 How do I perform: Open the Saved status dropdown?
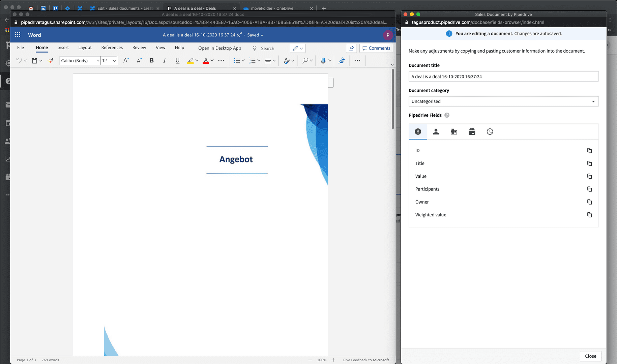click(x=255, y=35)
